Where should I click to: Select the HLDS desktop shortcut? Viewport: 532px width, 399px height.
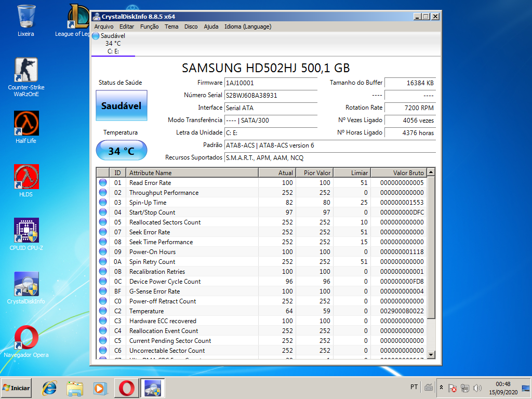coord(26,181)
